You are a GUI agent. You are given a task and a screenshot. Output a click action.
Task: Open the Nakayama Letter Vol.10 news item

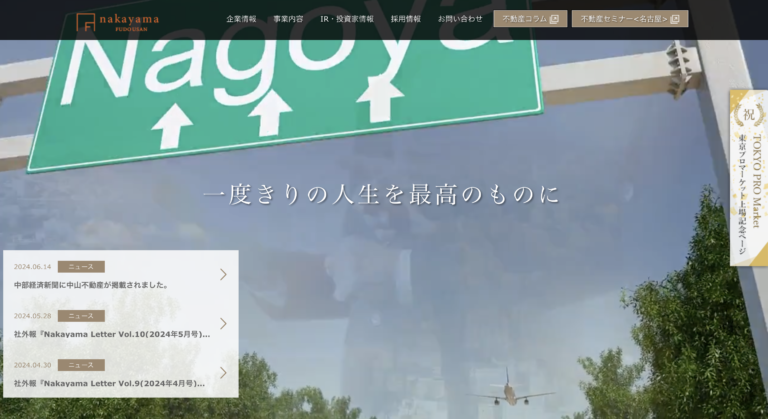tap(120, 324)
